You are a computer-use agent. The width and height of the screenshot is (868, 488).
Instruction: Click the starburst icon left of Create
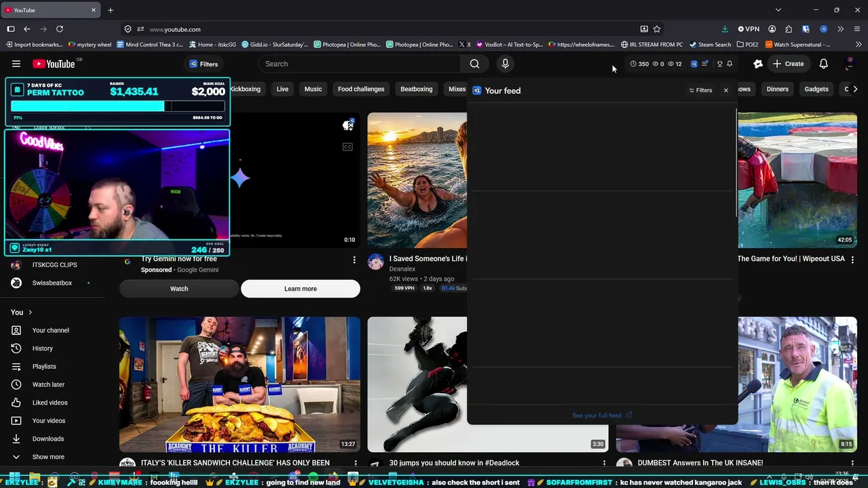pyautogui.click(x=758, y=64)
